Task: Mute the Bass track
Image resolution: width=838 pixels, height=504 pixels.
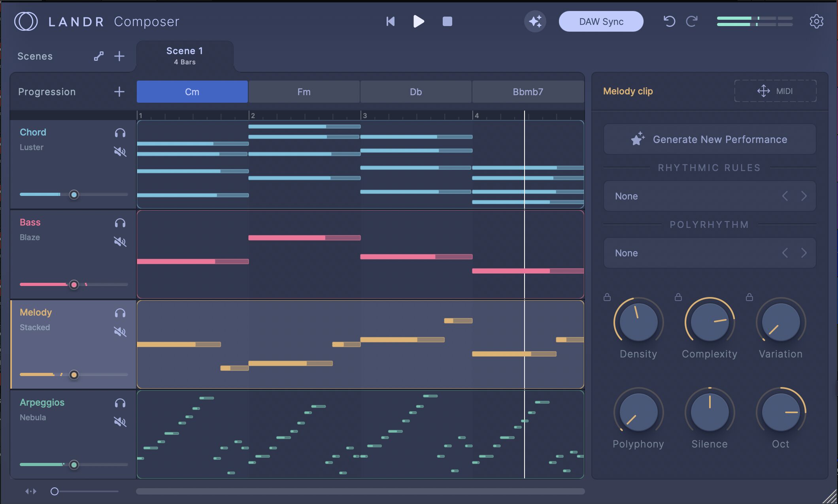Action: 120,242
